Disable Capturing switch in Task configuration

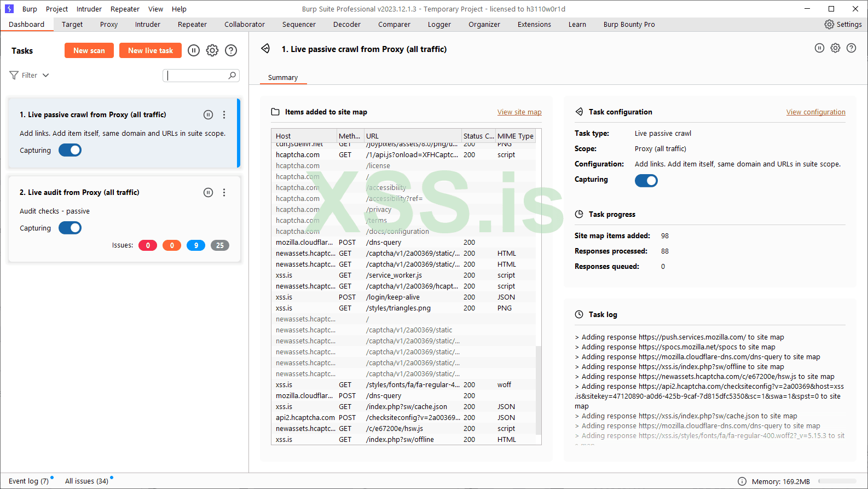[x=646, y=181]
